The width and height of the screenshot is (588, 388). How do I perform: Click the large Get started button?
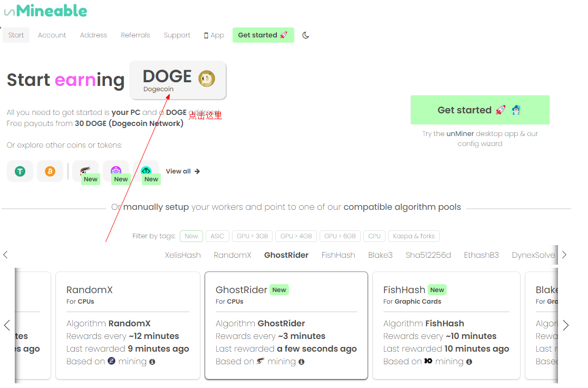tap(480, 110)
